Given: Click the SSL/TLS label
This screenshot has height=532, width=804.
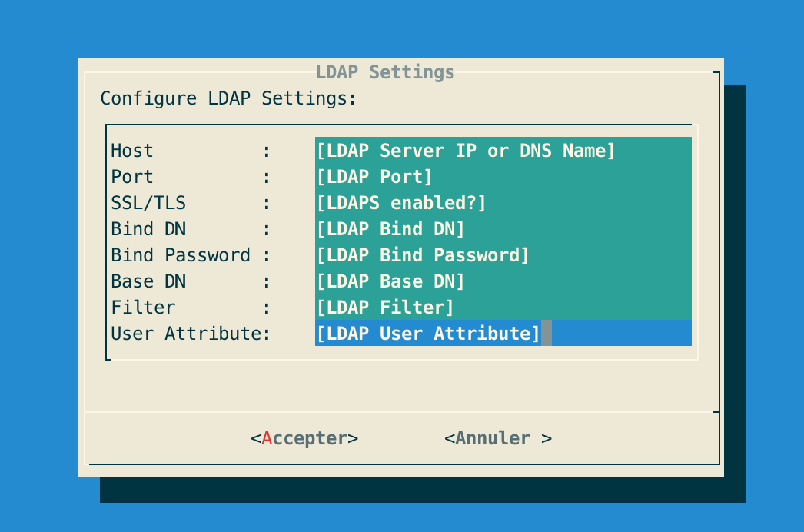Looking at the screenshot, I should 148,203.
